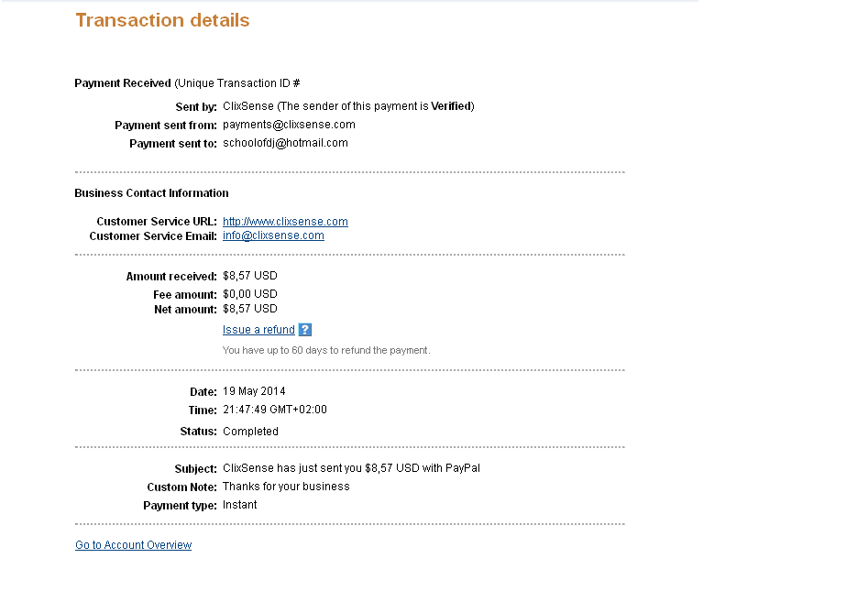Go to Account Overview
Viewport: 868px width, 591px height.
134,545
